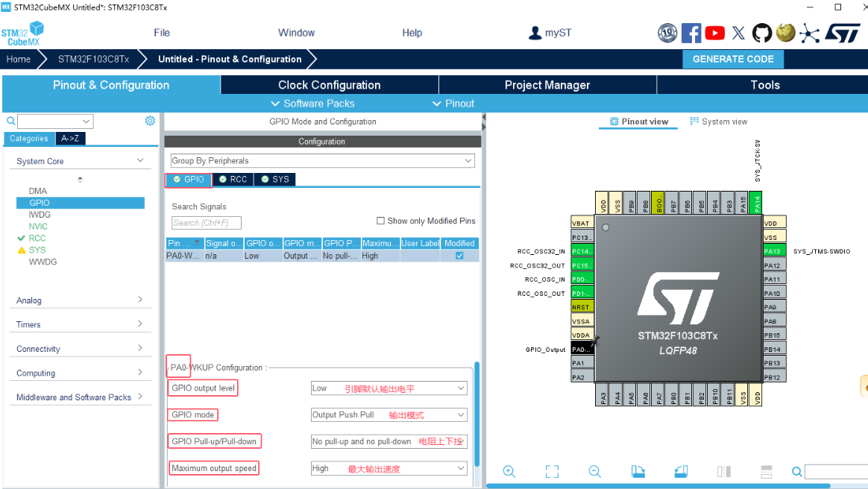Click the STM32CubeMX logo

click(22, 34)
